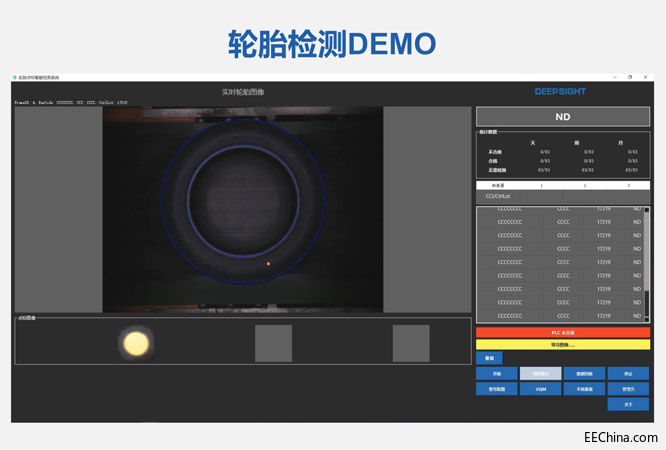Click the 管理员 administrator button
Image resolution: width=666 pixels, height=450 pixels.
[628, 389]
